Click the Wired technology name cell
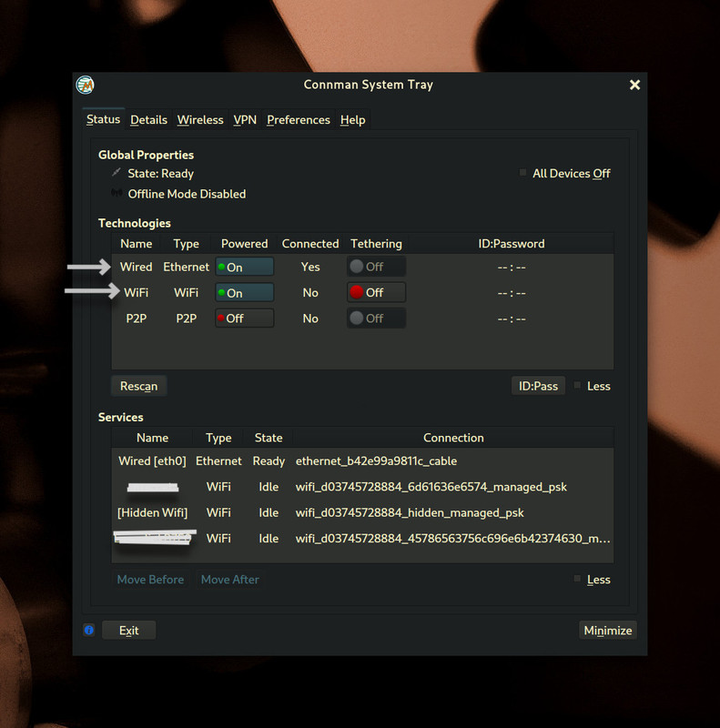 [137, 267]
